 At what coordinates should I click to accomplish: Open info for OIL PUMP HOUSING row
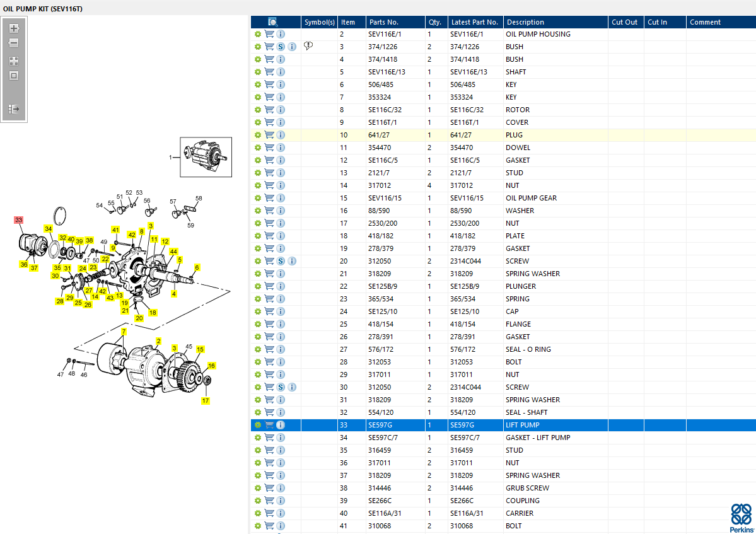[x=281, y=34]
